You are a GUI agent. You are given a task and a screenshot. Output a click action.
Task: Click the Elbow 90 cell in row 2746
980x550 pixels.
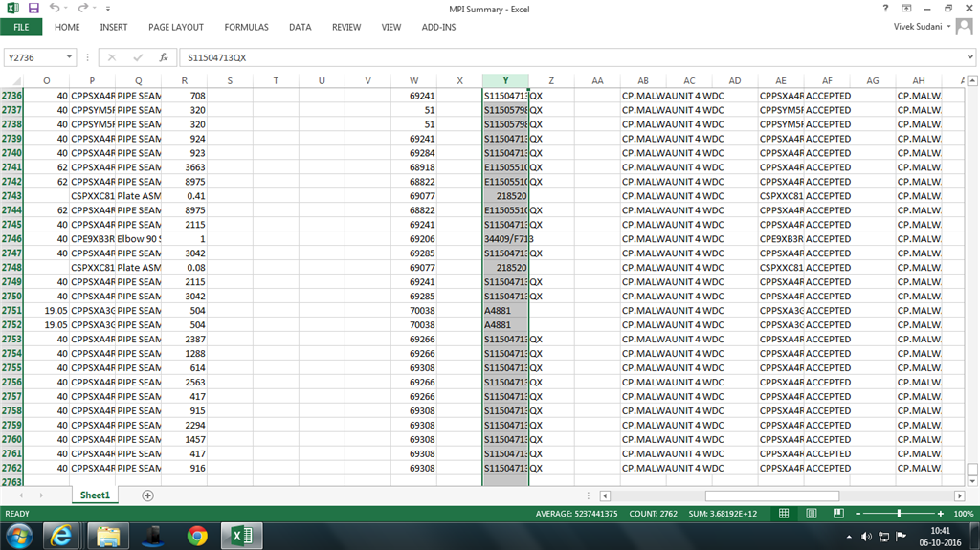[x=138, y=239]
